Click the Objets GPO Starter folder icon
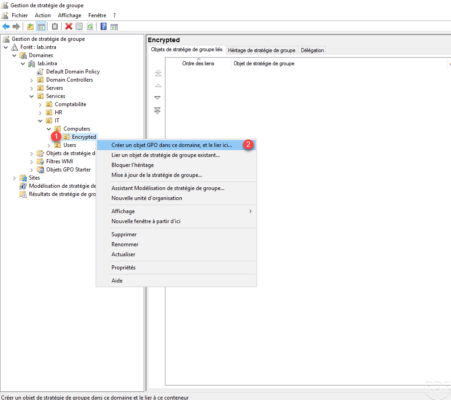The width and height of the screenshot is (451, 400). click(40, 170)
